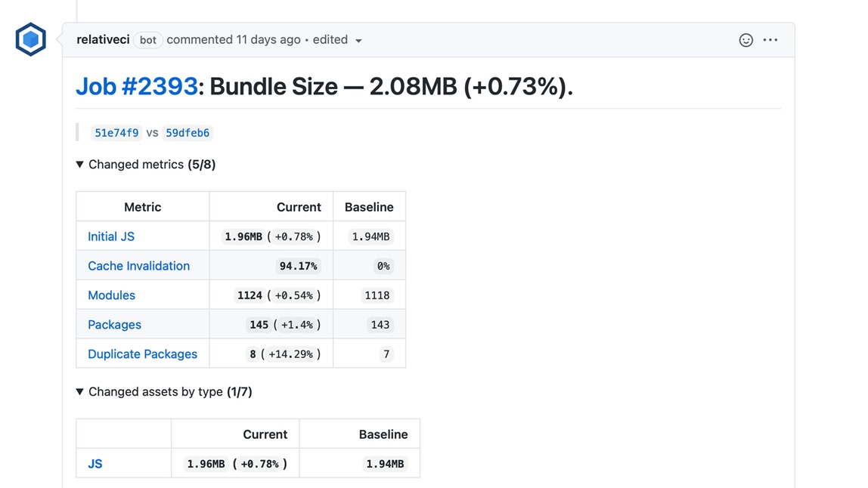
Task: Open the Packages metric link
Action: coord(114,325)
